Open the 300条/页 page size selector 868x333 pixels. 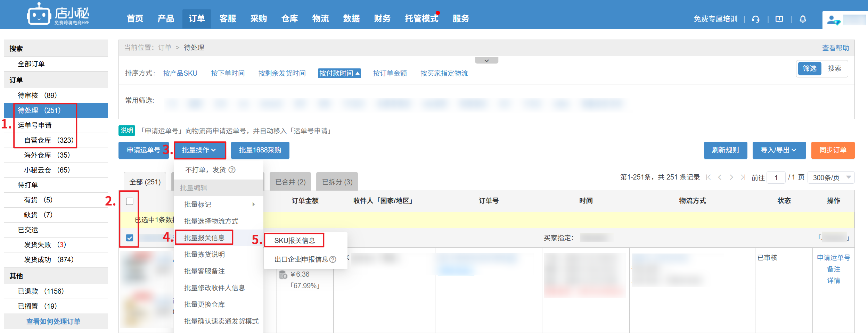coord(830,177)
